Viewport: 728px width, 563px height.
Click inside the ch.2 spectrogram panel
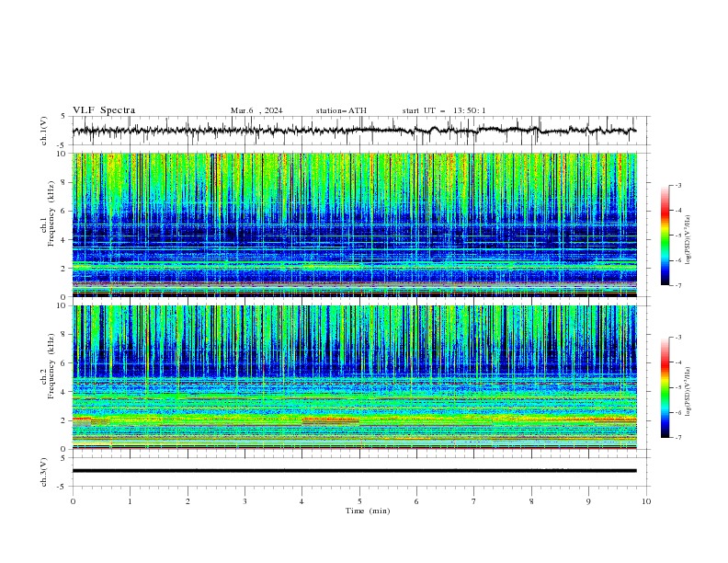click(354, 377)
